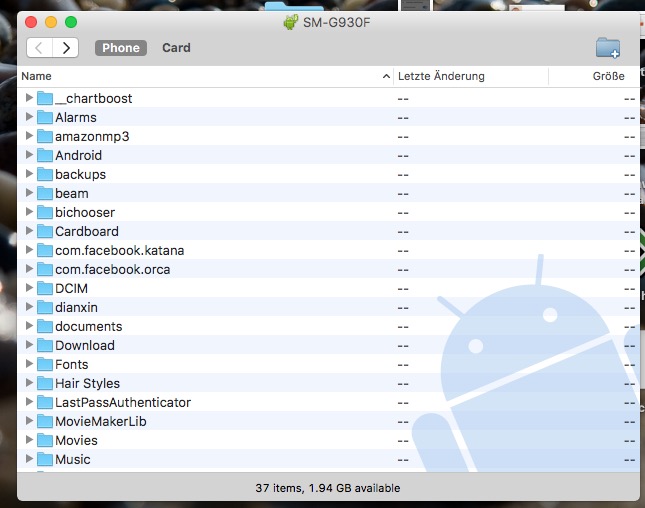The height and width of the screenshot is (508, 645).
Task: Click the Download folder icon
Action: coord(44,345)
